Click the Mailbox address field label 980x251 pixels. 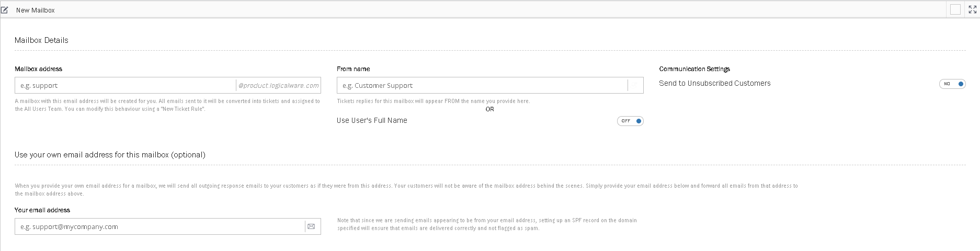pyautogui.click(x=38, y=69)
